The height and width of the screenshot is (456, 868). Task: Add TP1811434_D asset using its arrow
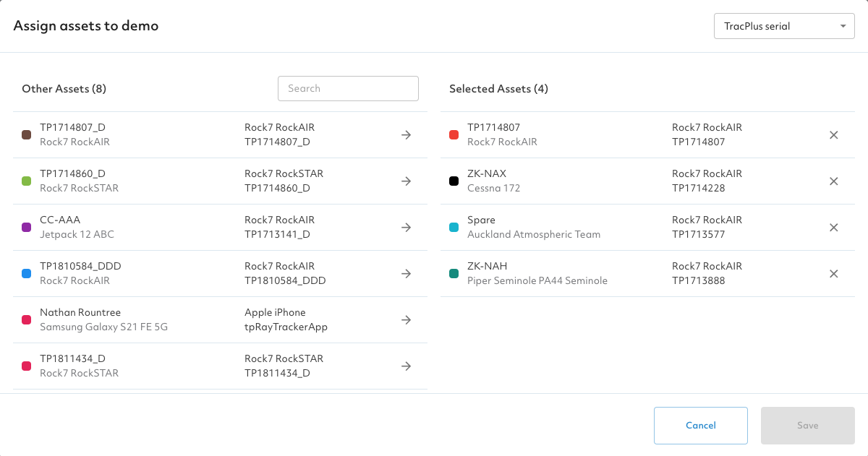click(407, 366)
